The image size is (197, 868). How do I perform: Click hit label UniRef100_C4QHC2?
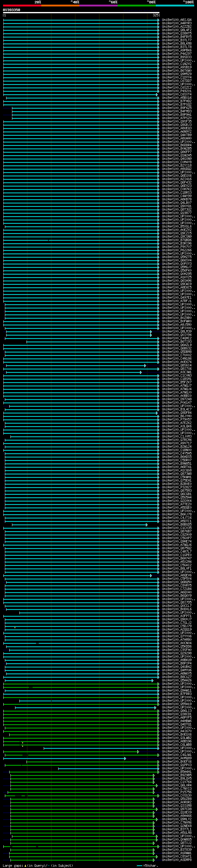[x=176, y=338]
